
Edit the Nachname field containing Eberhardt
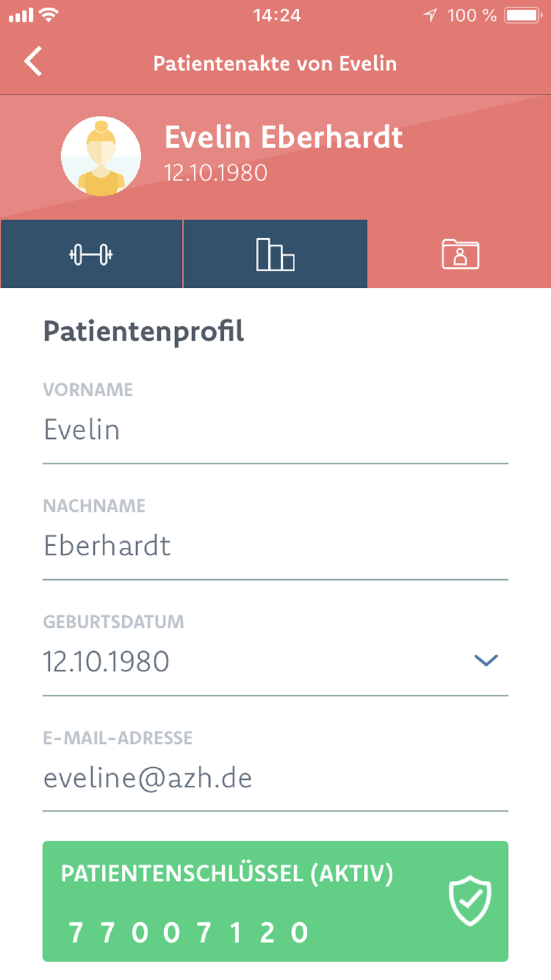274,546
